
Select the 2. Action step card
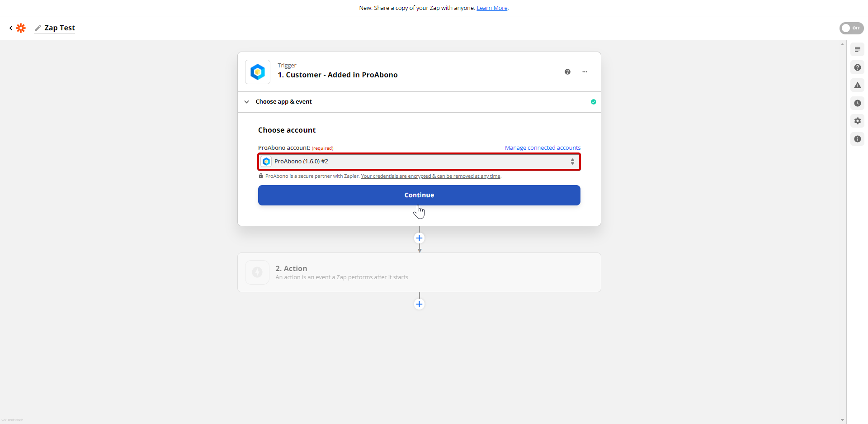[419, 272]
